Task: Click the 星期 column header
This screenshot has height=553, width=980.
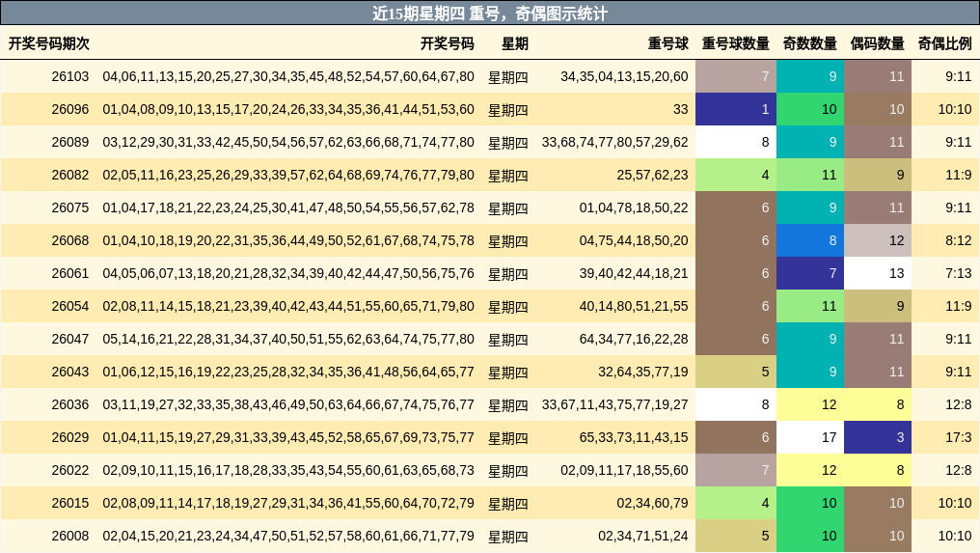Action: click(515, 43)
